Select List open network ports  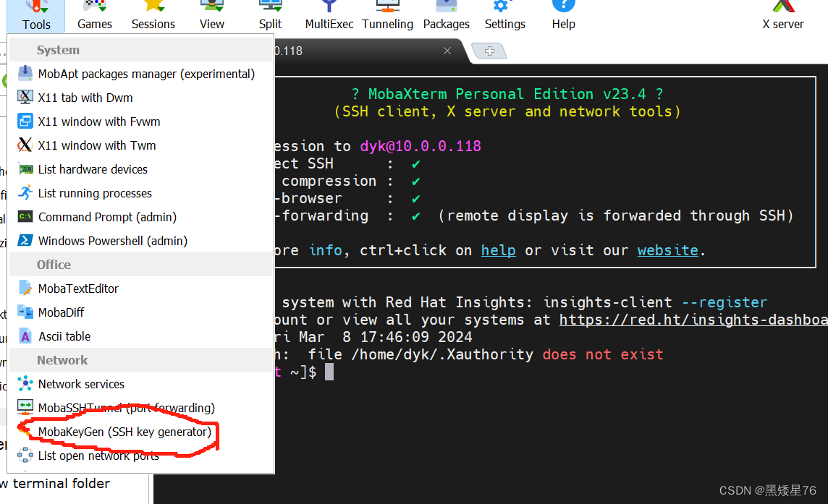[98, 456]
